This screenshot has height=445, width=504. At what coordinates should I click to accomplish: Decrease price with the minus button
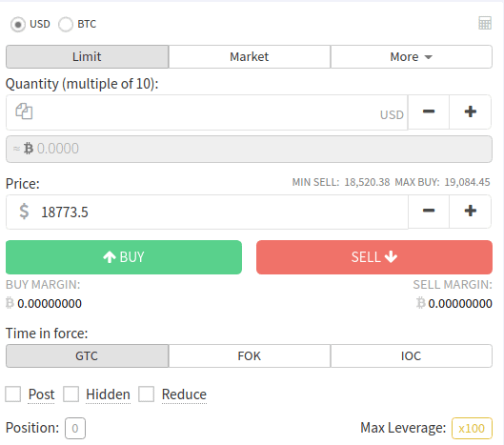[x=429, y=211]
